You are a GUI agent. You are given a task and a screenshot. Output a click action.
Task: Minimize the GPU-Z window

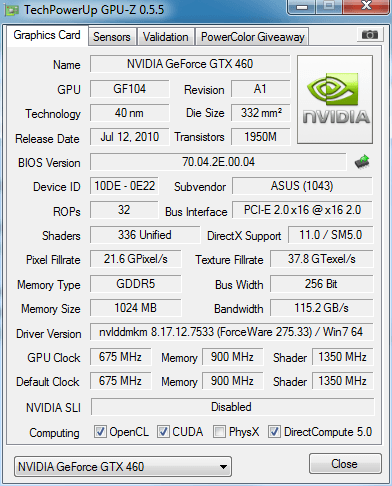[x=302, y=7]
